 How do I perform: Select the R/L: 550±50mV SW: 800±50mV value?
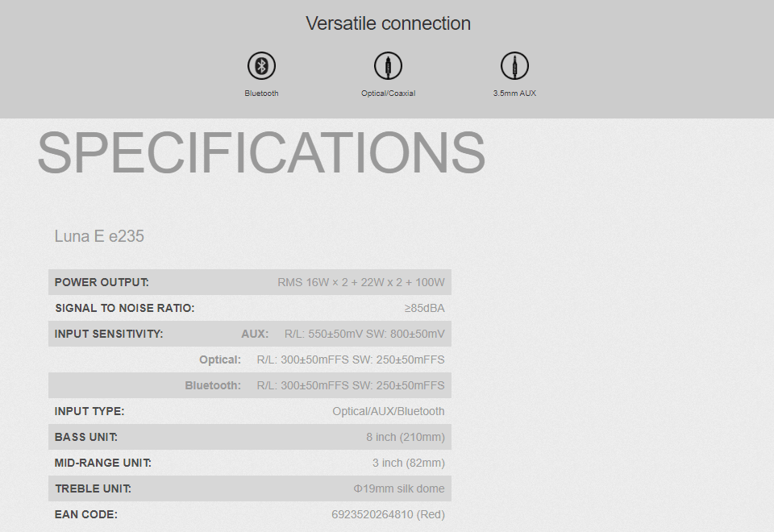364,334
